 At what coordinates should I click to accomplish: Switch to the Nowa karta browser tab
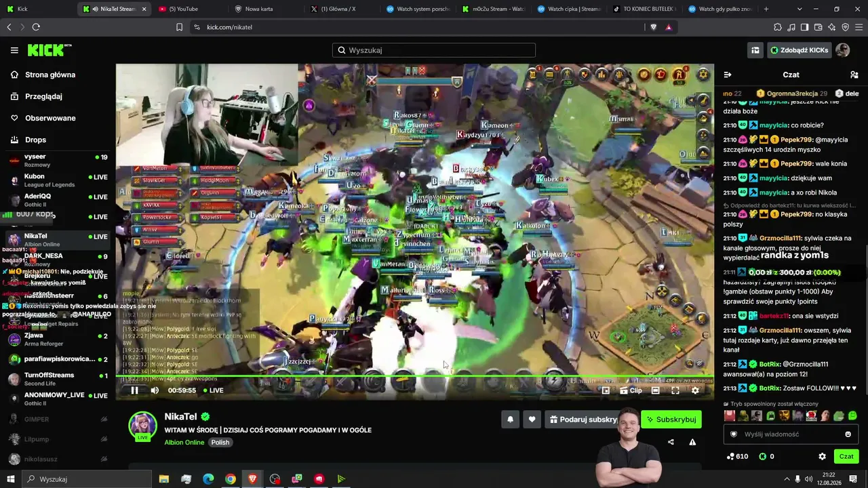tap(265, 9)
